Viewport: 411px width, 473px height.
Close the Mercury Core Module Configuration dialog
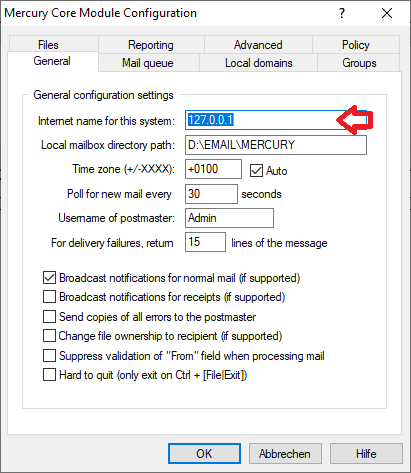click(387, 13)
